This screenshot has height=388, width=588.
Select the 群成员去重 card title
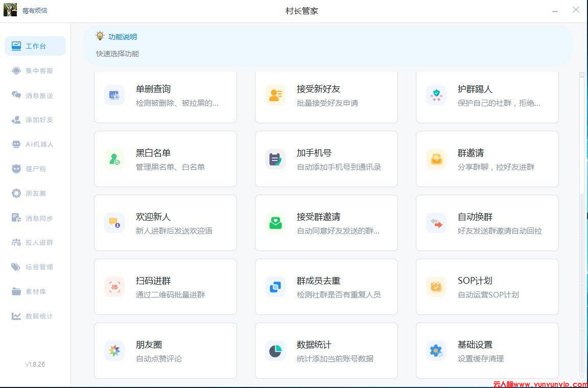coord(318,281)
